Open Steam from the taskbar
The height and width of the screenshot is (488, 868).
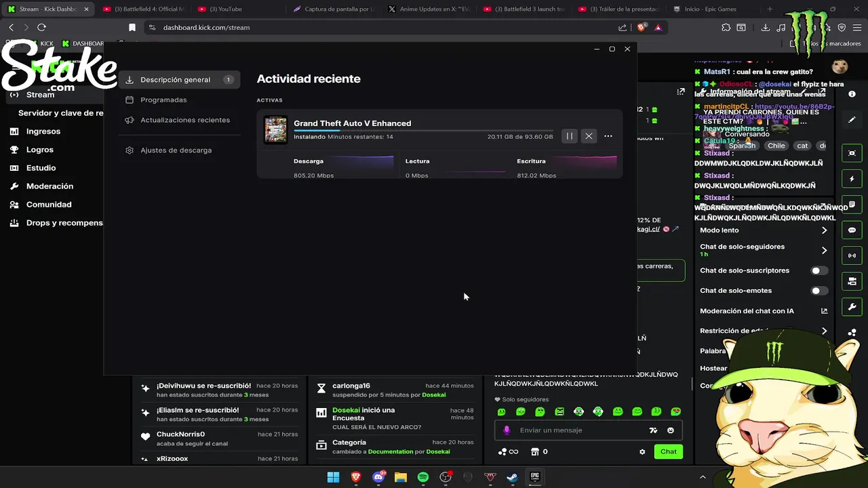pos(513,477)
